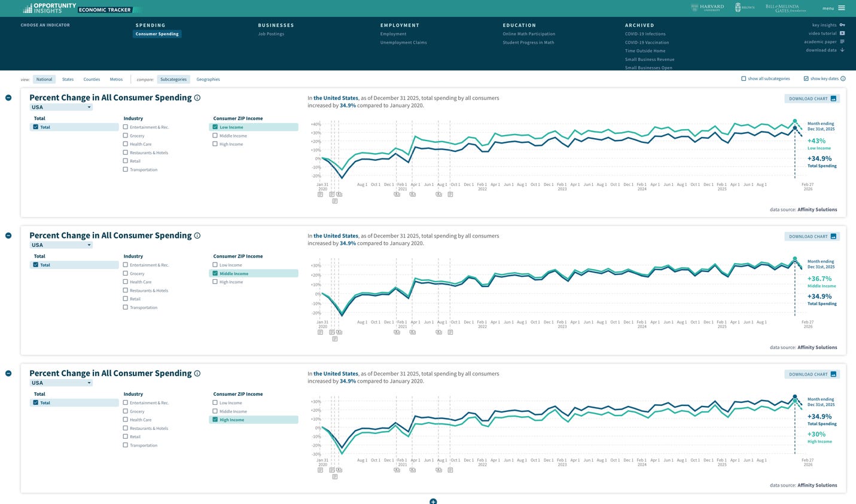
Task: Open the Bill & Melinda Gates Foundation logo
Action: tap(785, 8)
